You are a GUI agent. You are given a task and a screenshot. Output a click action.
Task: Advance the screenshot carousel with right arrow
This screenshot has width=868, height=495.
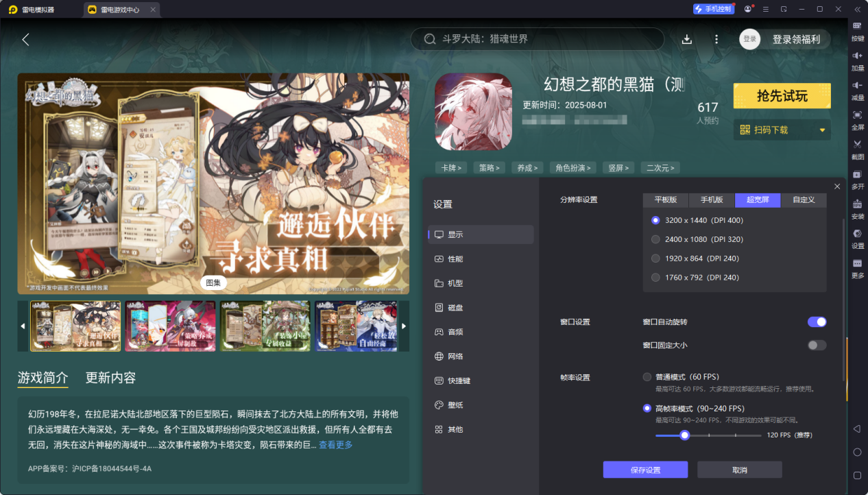[x=404, y=326]
